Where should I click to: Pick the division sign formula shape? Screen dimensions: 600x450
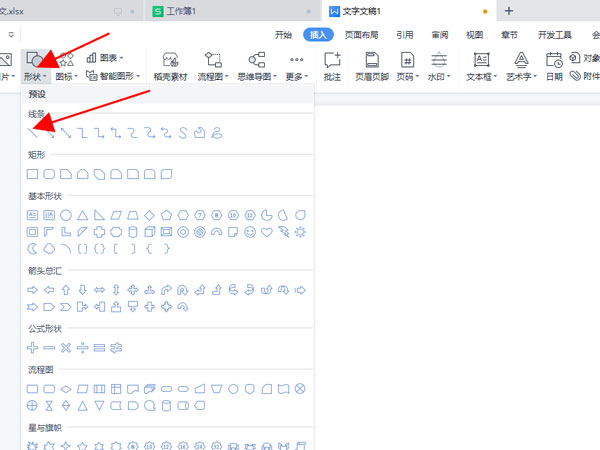(x=83, y=347)
